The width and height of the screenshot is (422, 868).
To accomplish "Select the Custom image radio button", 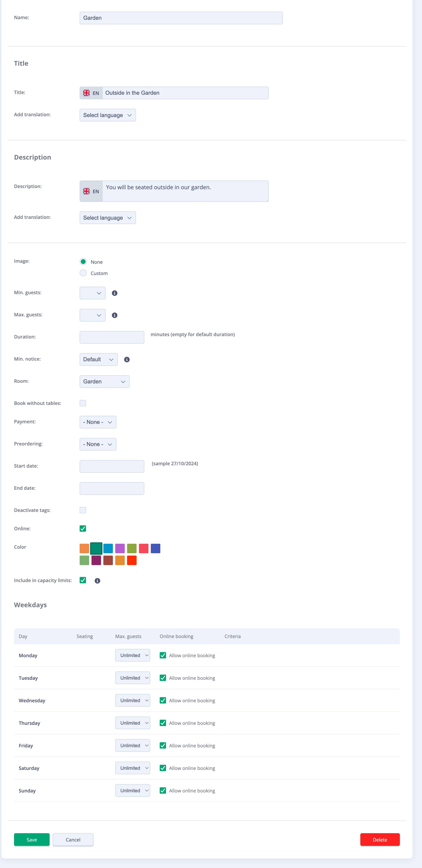I will (83, 273).
